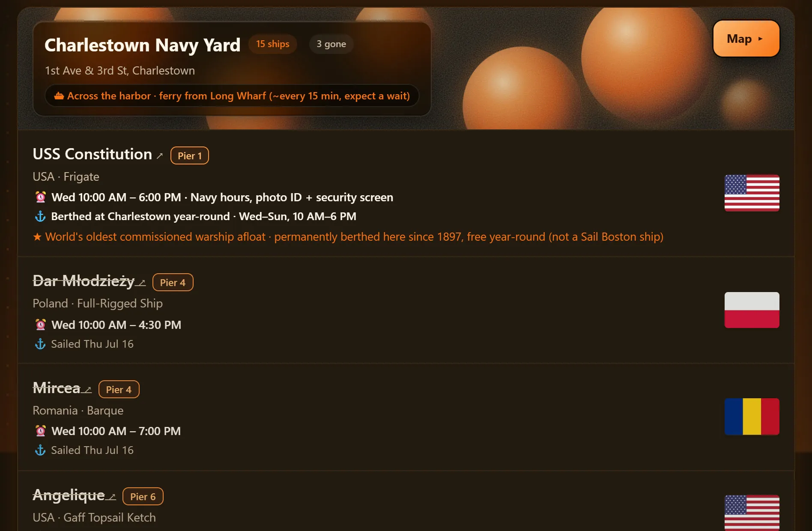
Task: Click the Charlestown Navy Yard heading
Action: click(143, 45)
